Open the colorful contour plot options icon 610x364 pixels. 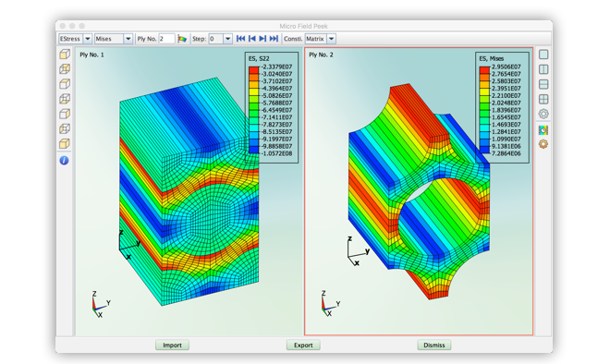click(543, 130)
